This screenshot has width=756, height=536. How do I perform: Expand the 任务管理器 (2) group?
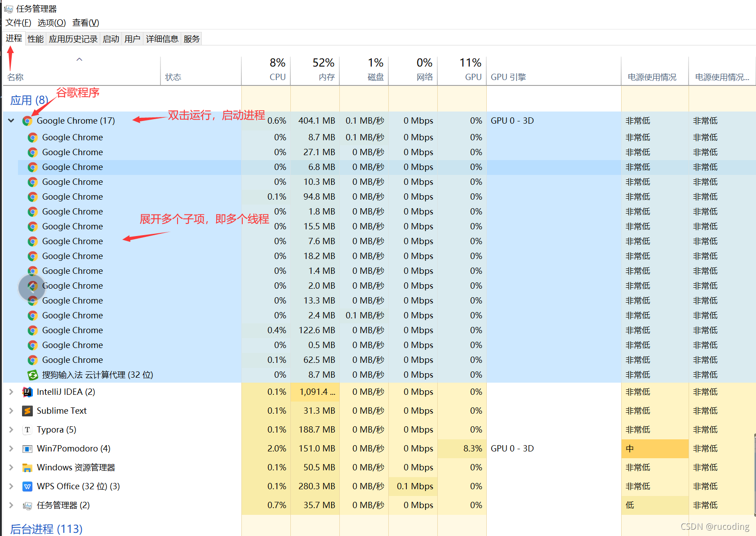11,505
